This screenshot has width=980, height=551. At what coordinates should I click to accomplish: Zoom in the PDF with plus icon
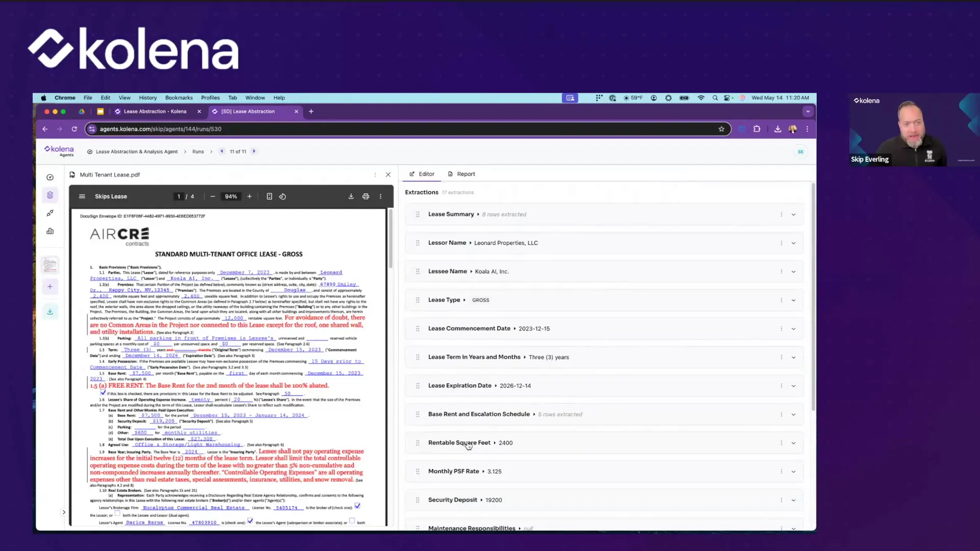pos(250,196)
